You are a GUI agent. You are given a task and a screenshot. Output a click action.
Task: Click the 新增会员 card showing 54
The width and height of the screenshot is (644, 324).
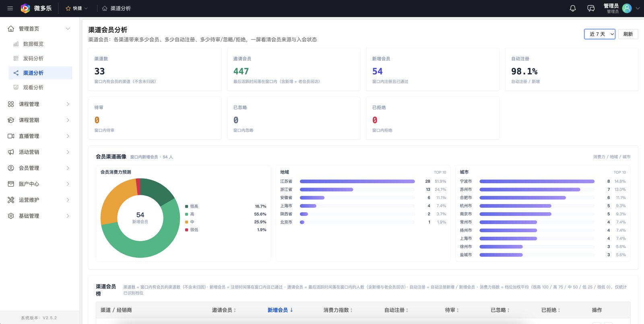point(433,70)
